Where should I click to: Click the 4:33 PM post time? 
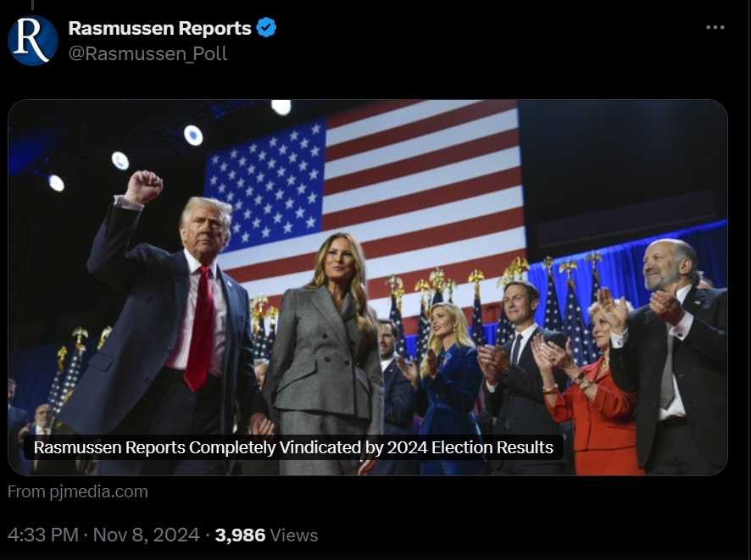coord(43,535)
